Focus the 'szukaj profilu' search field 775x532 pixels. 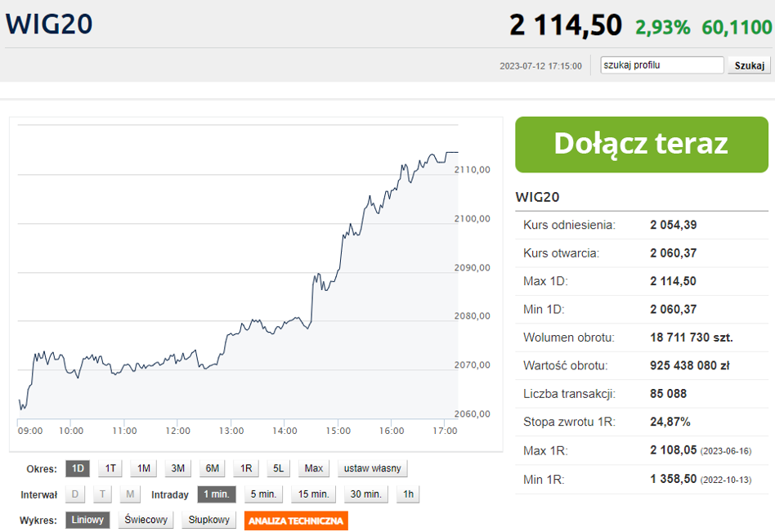point(662,65)
